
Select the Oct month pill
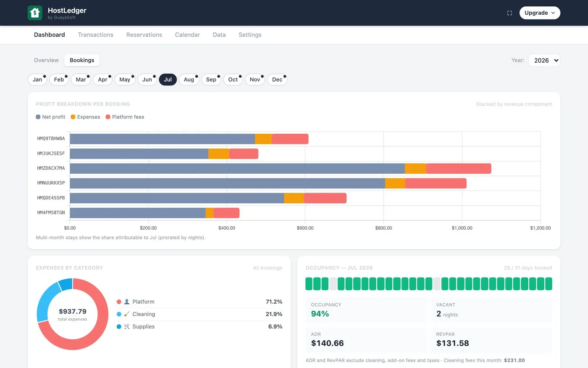[x=233, y=79]
